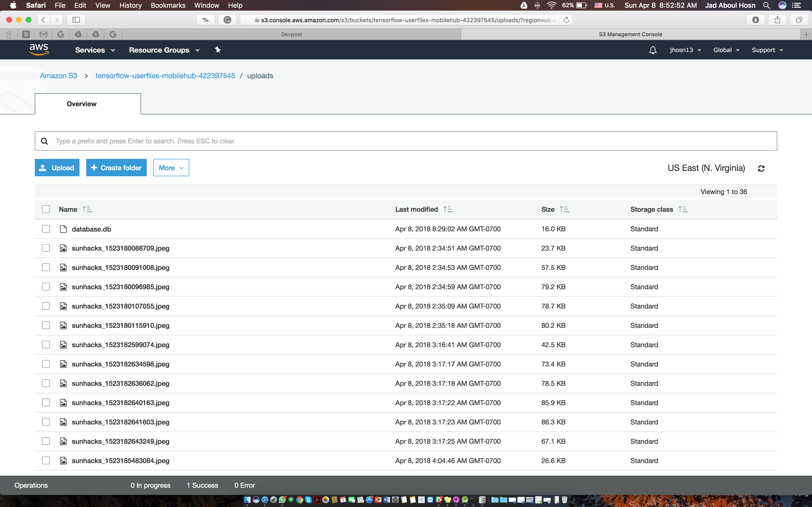This screenshot has width=812, height=507.
Task: Click the prefix search input field
Action: click(x=406, y=141)
